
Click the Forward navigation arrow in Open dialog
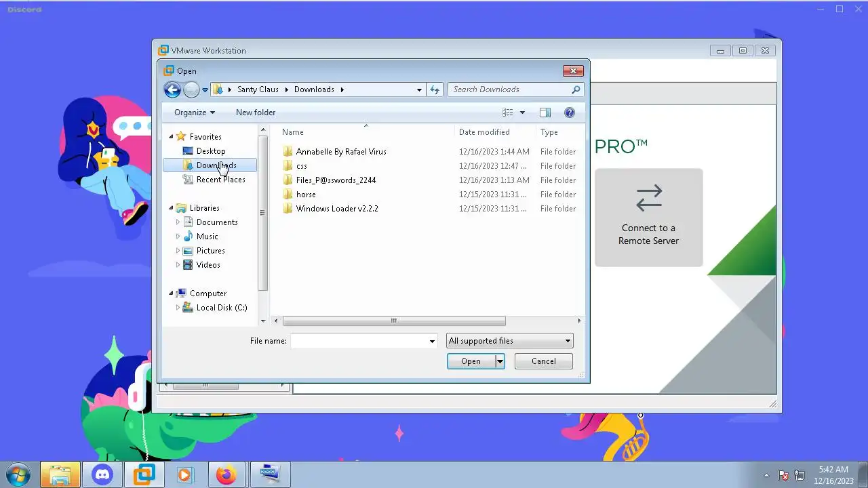click(191, 89)
